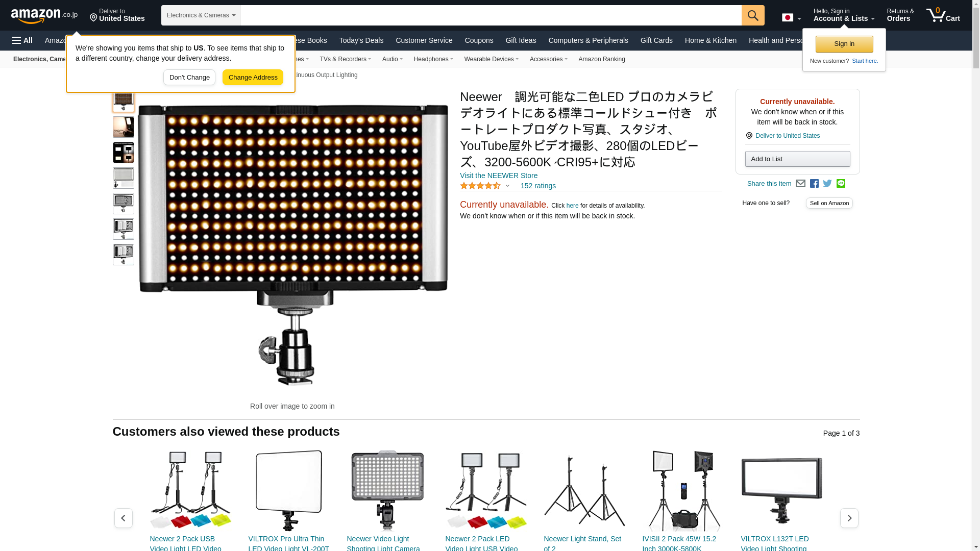Advance carousel with next arrow
Image resolution: width=980 pixels, height=551 pixels.
coord(849,518)
